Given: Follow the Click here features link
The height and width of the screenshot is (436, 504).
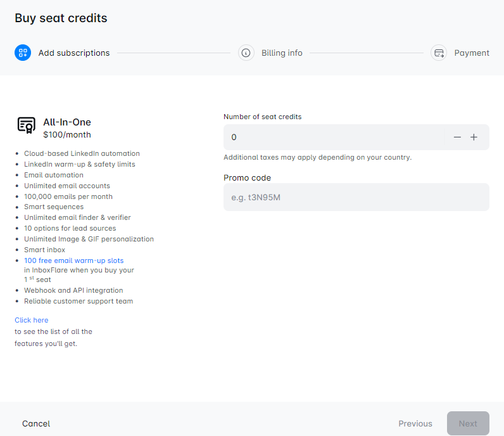Looking at the screenshot, I should [x=32, y=320].
